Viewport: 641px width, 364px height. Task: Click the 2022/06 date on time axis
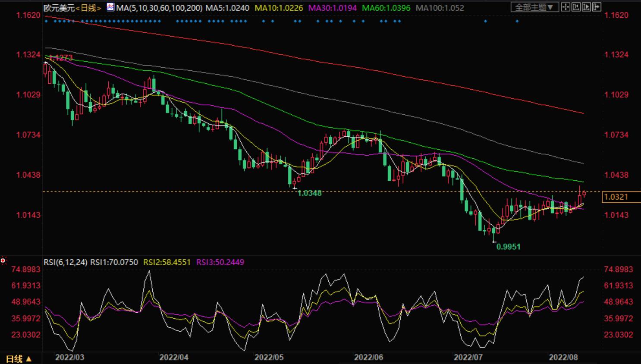pos(368,357)
